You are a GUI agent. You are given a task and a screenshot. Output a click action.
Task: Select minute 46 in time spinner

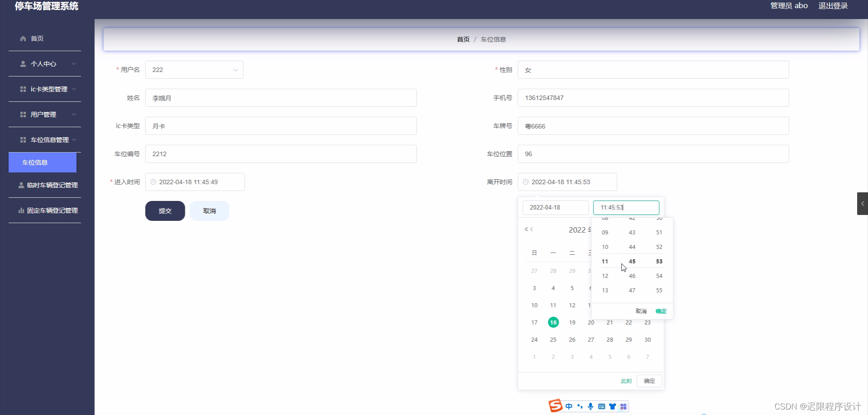click(x=632, y=276)
